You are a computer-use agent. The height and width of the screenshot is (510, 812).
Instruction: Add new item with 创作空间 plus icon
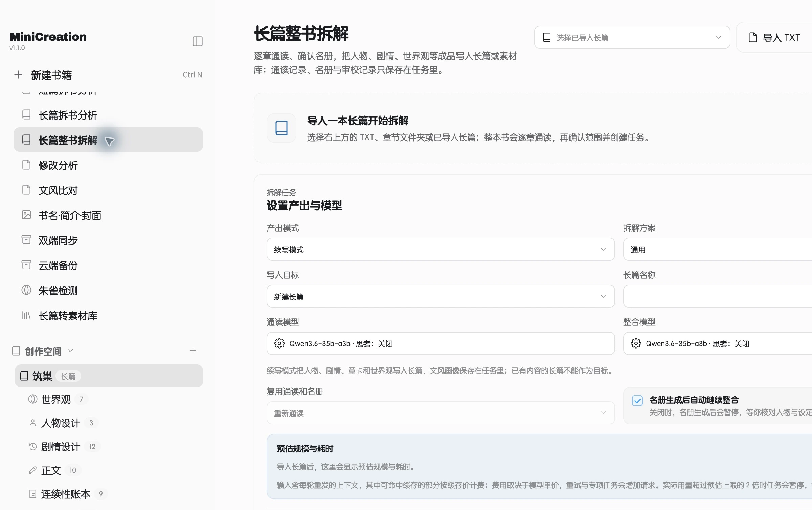(193, 351)
